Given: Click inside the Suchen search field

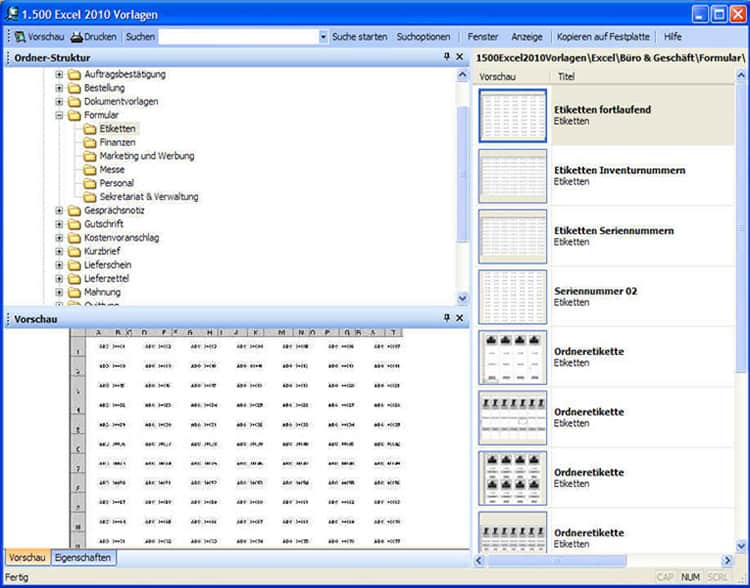Looking at the screenshot, I should tap(238, 37).
